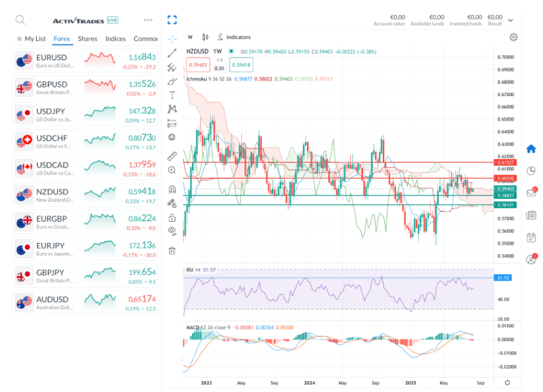Activate the zoom in tool
The image size is (543, 392).
tap(172, 170)
